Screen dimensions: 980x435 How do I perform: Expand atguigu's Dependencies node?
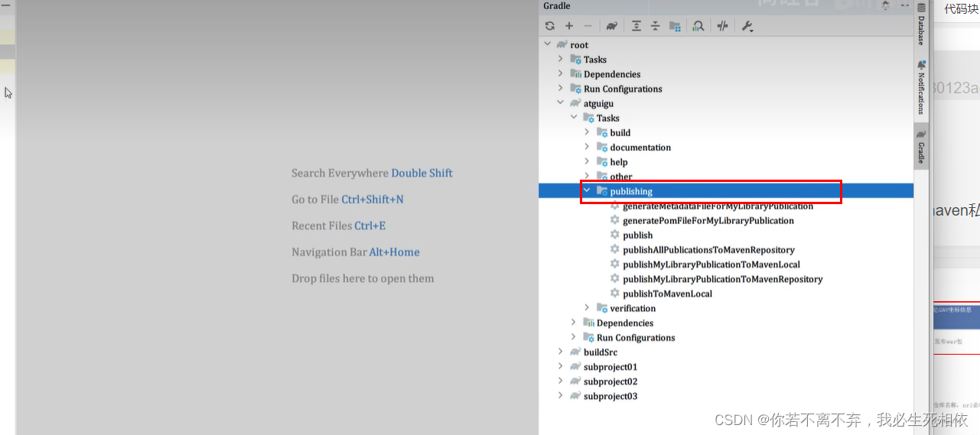pyautogui.click(x=574, y=322)
